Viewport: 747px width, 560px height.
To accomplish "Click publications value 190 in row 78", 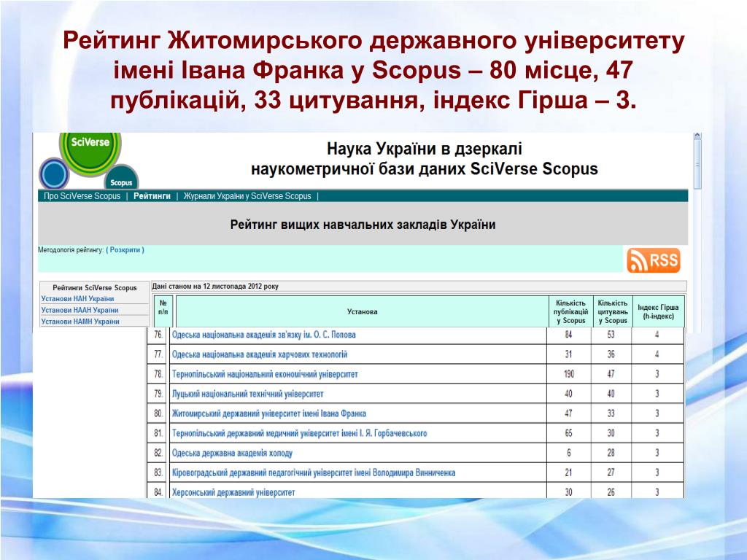I will (569, 374).
